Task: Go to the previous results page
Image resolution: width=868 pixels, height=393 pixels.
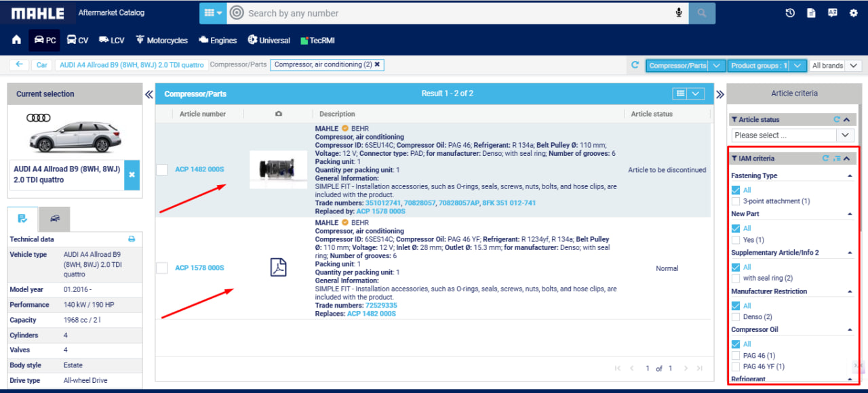Action: click(632, 369)
